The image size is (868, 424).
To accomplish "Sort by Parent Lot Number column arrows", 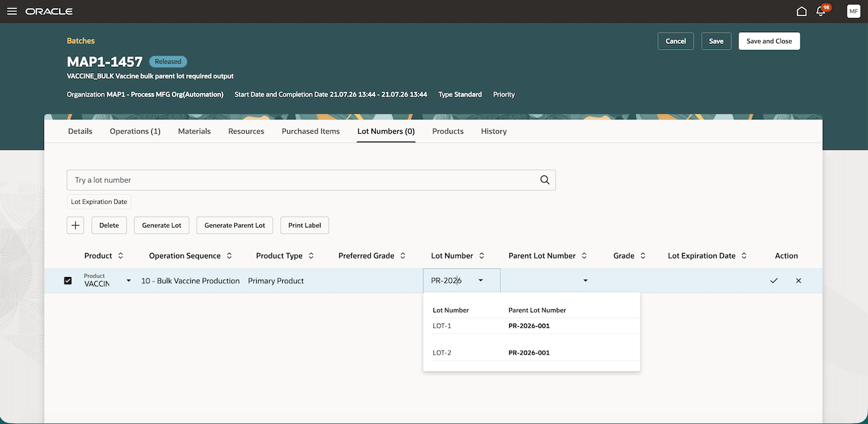I will (584, 255).
